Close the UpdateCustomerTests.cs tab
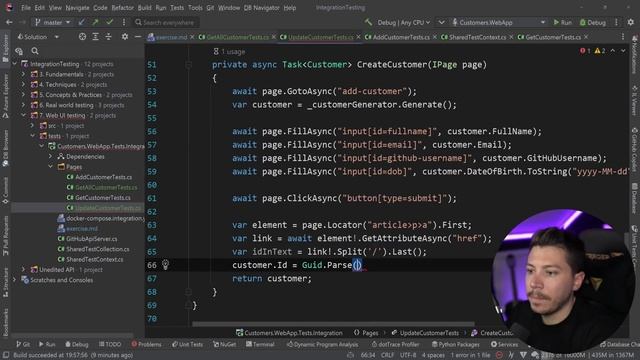The width and height of the screenshot is (640, 360). coord(358,37)
